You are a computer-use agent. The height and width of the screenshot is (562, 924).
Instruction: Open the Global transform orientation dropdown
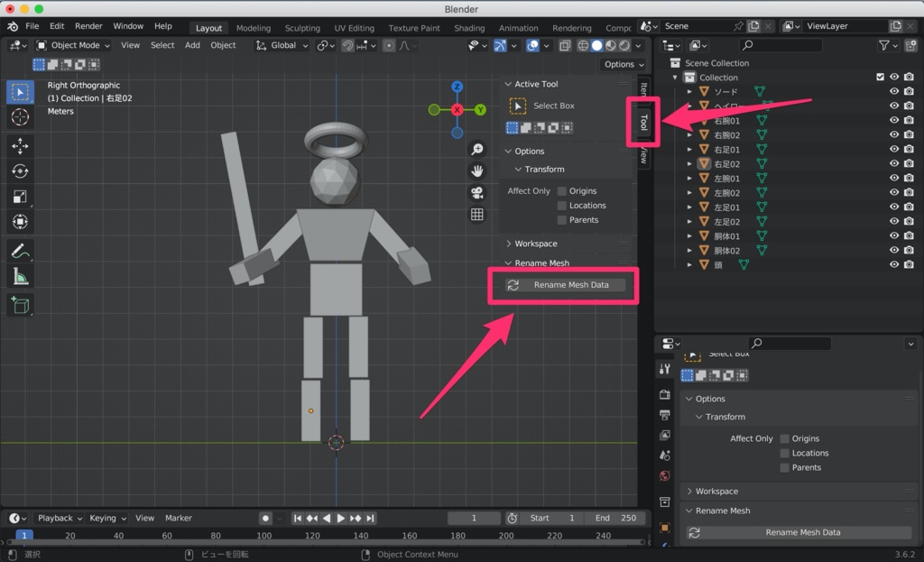282,45
